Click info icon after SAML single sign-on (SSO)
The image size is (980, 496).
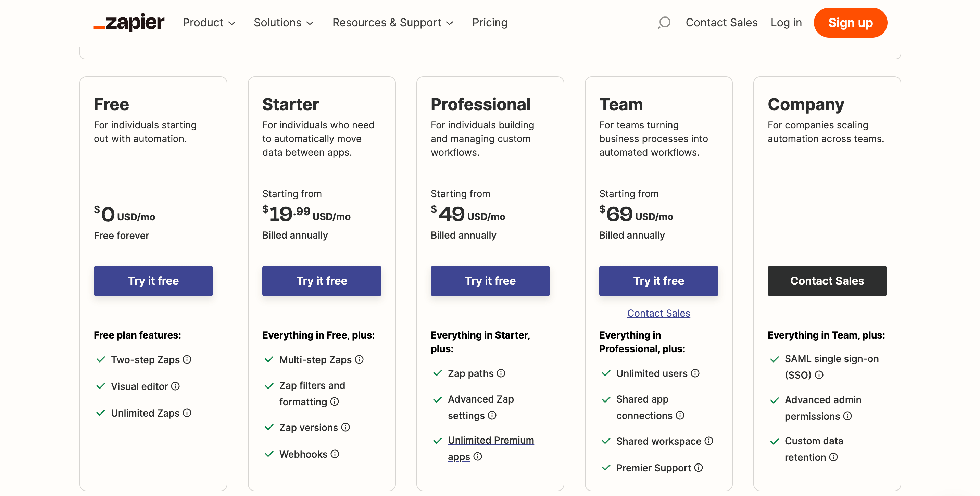pos(819,375)
